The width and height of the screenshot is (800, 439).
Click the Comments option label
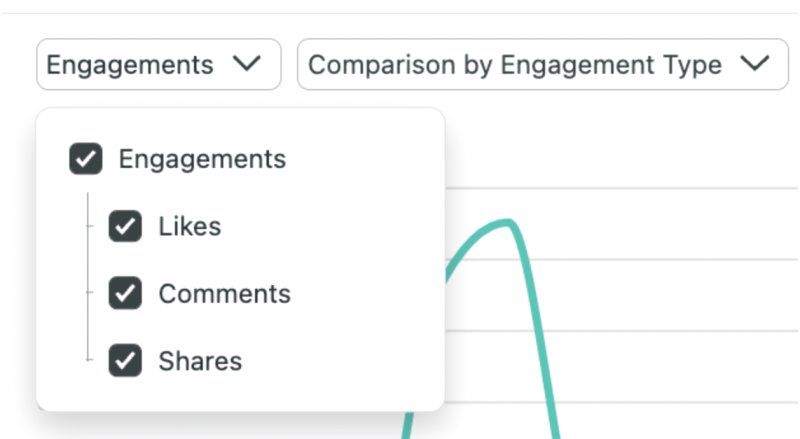[x=224, y=293]
